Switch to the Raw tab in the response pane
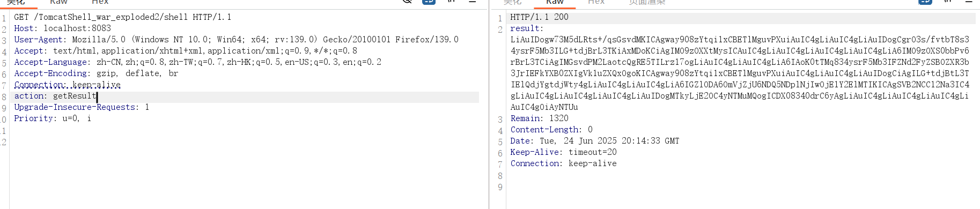The image size is (980, 209). click(x=555, y=2)
